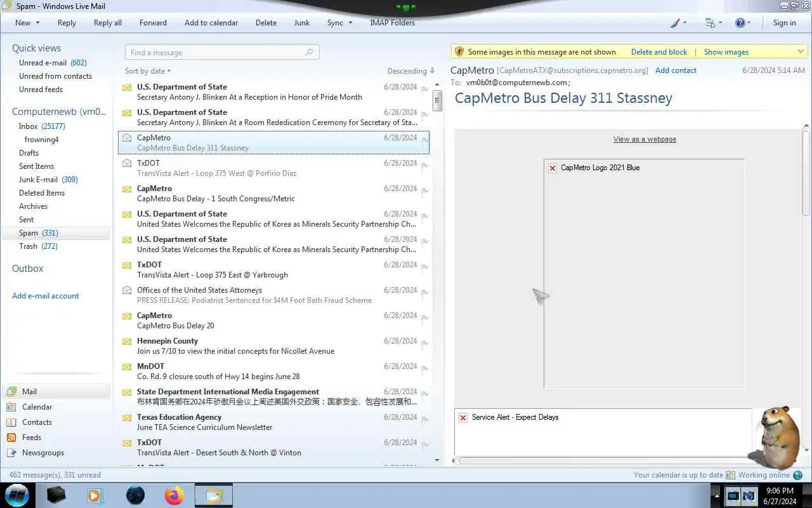Click the Sign in button

pyautogui.click(x=784, y=23)
